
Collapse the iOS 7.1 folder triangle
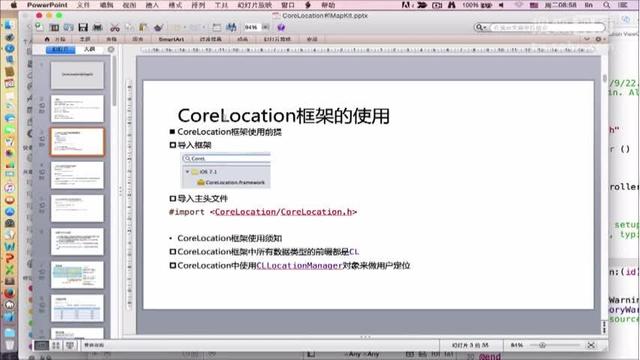187,172
